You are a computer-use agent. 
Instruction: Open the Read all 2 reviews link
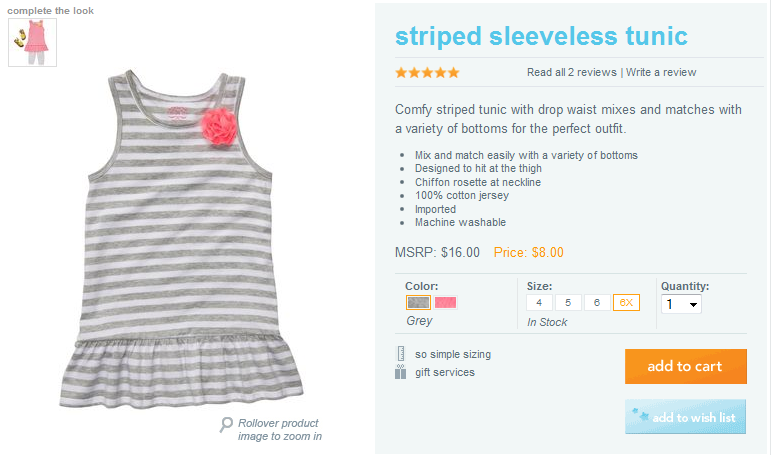tap(572, 72)
